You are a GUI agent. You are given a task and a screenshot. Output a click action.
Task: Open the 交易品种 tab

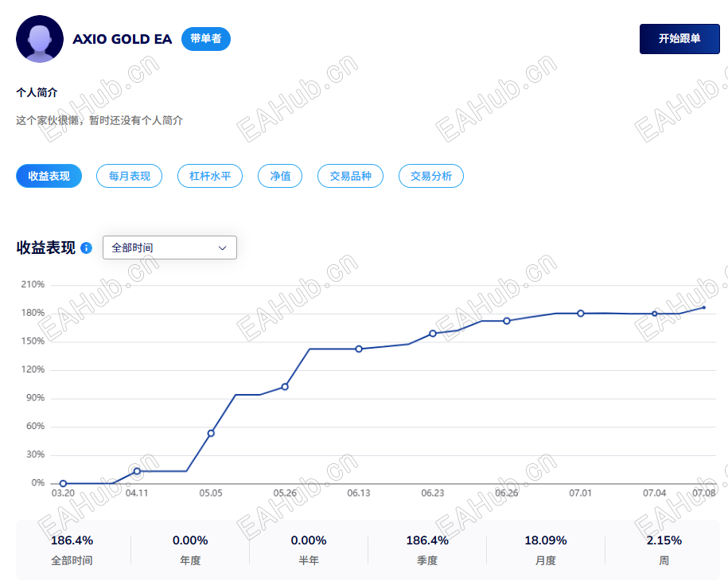coord(350,176)
